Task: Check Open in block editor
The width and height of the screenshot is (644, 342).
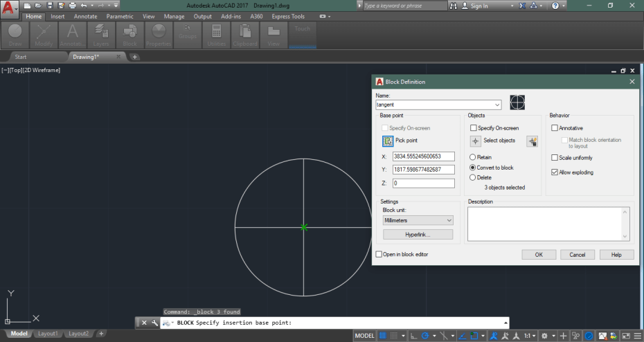Action: click(379, 254)
